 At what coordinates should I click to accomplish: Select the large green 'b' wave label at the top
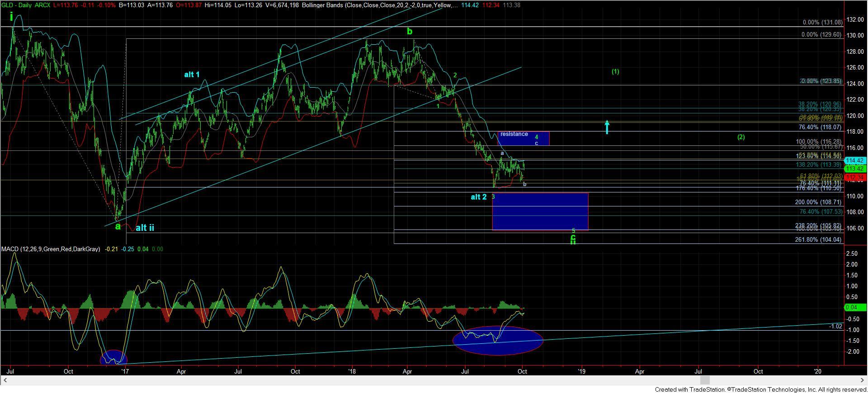409,31
